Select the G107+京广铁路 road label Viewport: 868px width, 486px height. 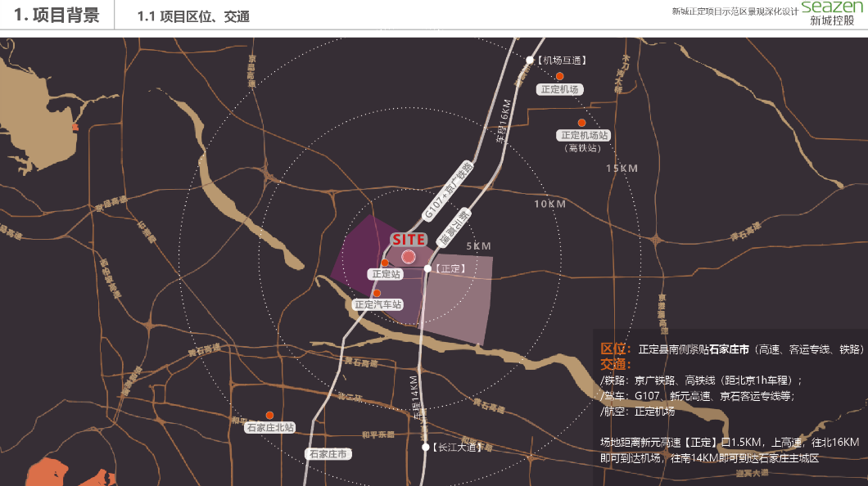447,191
